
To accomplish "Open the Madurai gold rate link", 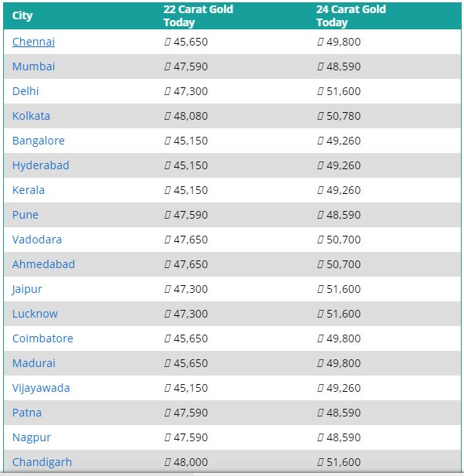I will click(x=34, y=363).
